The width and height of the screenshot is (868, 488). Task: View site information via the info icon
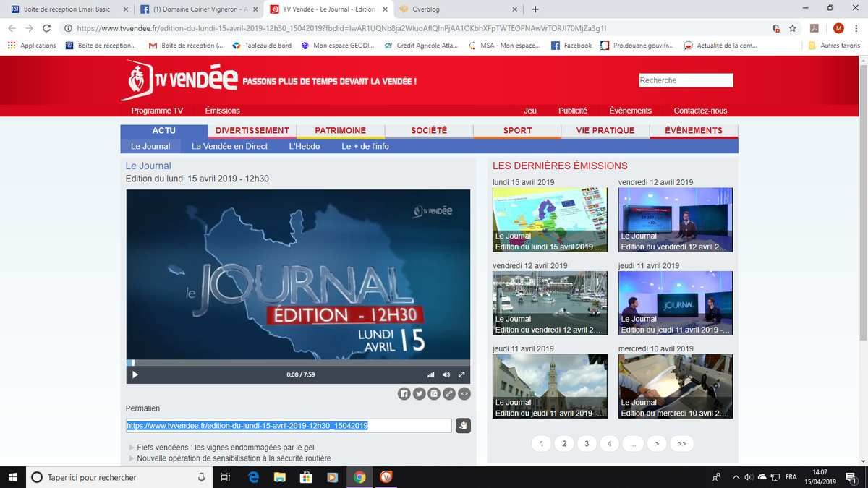[x=67, y=28]
